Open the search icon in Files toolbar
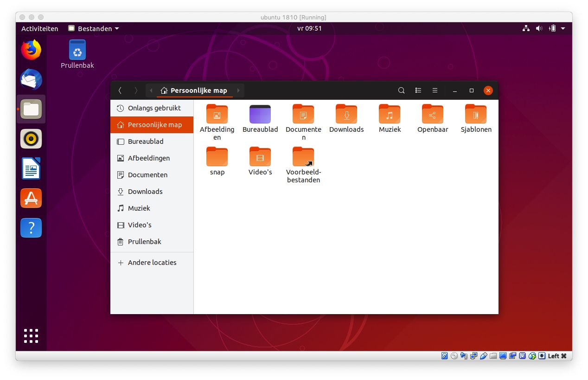 402,90
